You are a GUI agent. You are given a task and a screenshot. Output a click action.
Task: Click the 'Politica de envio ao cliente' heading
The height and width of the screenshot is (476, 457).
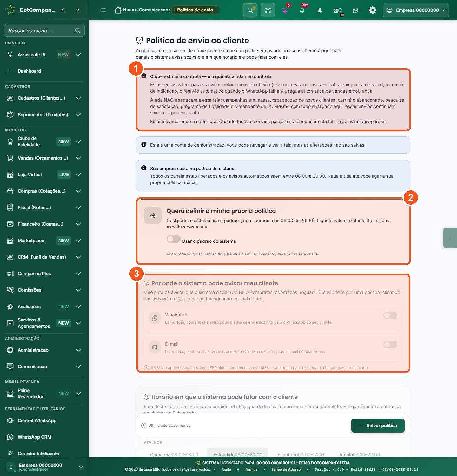pos(197,41)
